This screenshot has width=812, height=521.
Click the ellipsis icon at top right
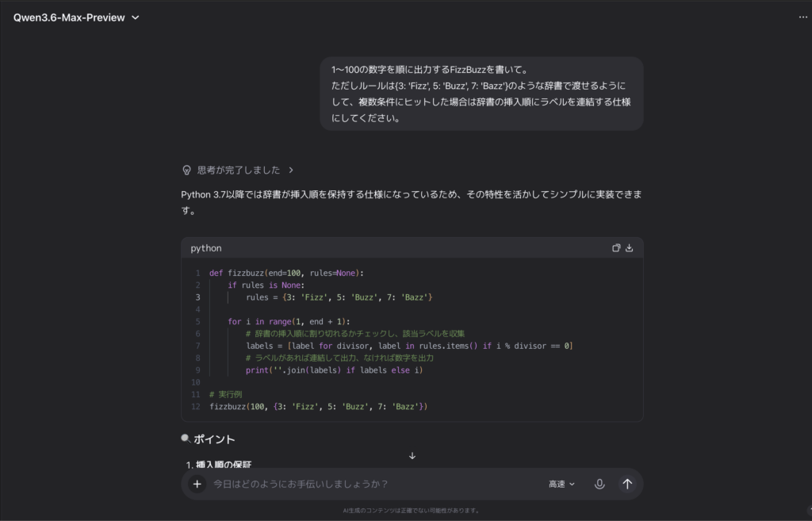point(802,17)
